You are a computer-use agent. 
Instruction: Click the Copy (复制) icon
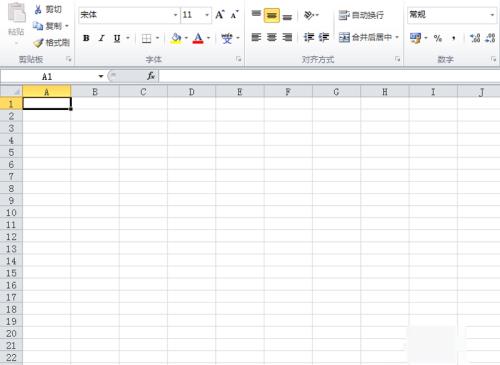[x=38, y=26]
